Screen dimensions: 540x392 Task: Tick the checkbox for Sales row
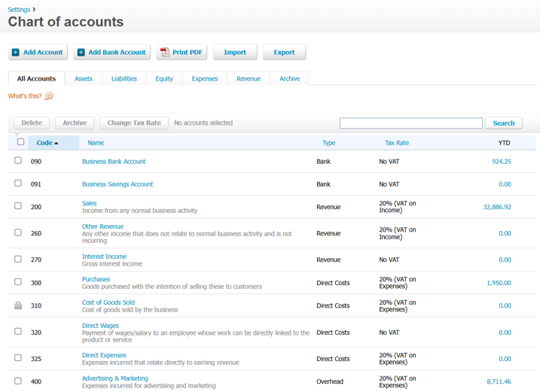(18, 206)
